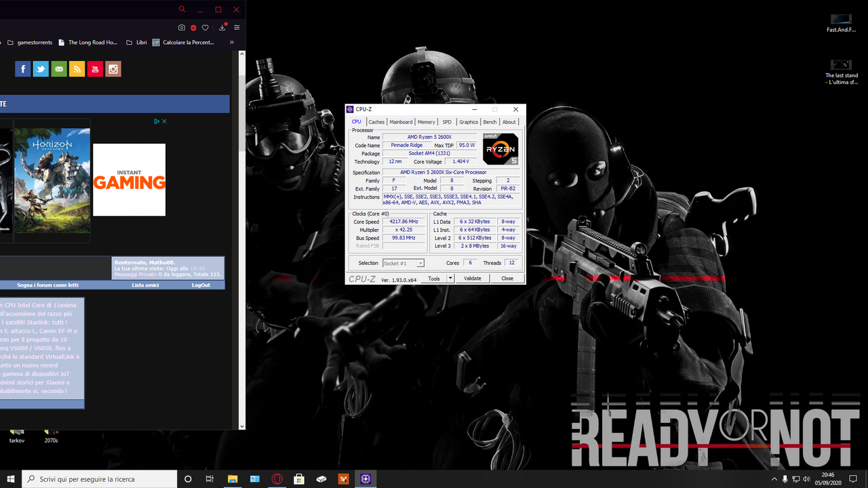Click the Opera snapshot camera icon
Image resolution: width=868 pixels, height=488 pixels.
coord(182,28)
